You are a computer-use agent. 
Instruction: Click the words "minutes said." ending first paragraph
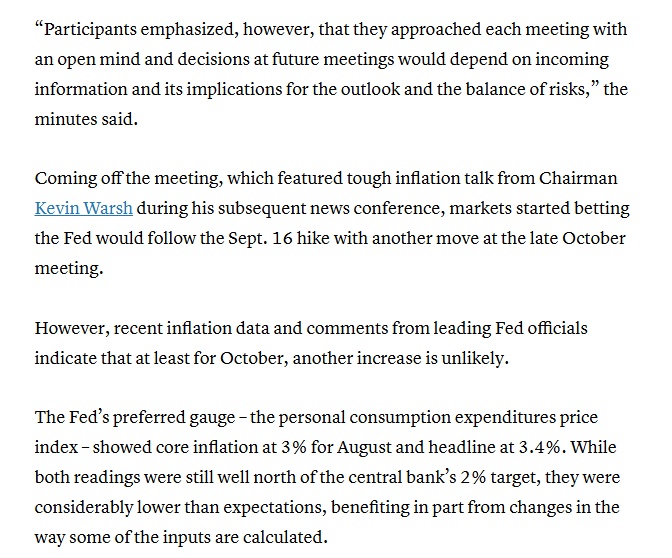click(86, 119)
